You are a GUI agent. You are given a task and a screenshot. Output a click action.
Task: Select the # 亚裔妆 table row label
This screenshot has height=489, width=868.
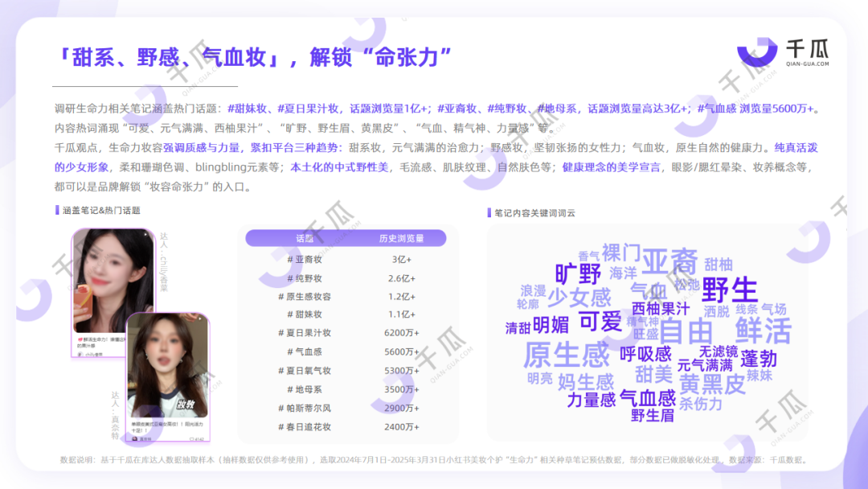tap(305, 259)
